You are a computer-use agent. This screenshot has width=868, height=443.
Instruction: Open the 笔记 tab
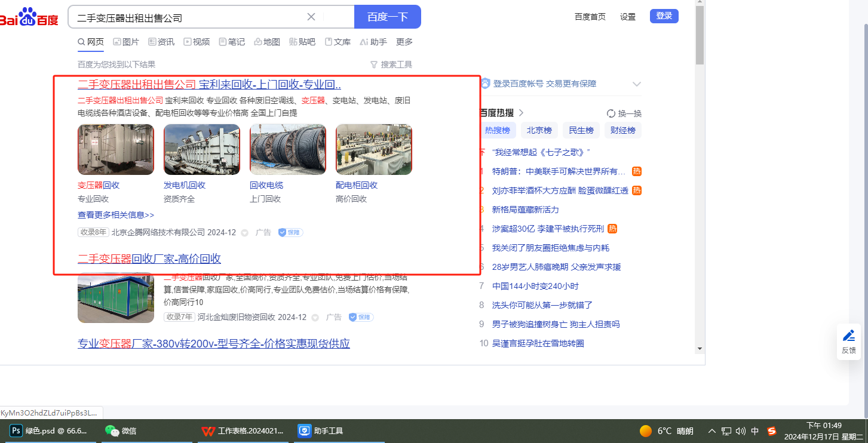click(232, 42)
